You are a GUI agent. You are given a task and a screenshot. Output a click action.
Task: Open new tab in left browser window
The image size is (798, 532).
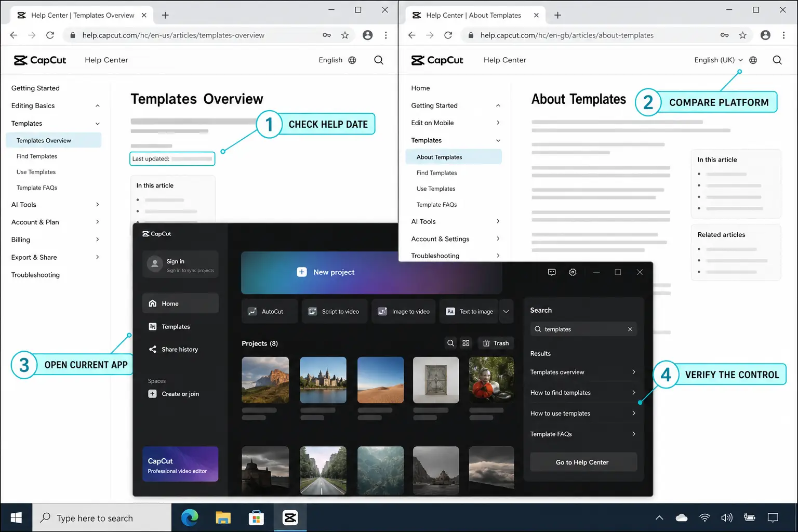165,15
